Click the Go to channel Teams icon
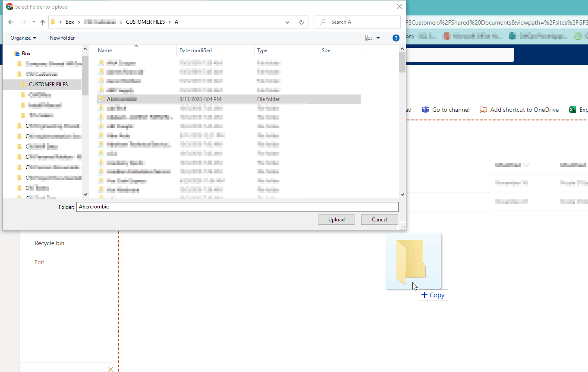Image resolution: width=588 pixels, height=372 pixels. click(425, 110)
